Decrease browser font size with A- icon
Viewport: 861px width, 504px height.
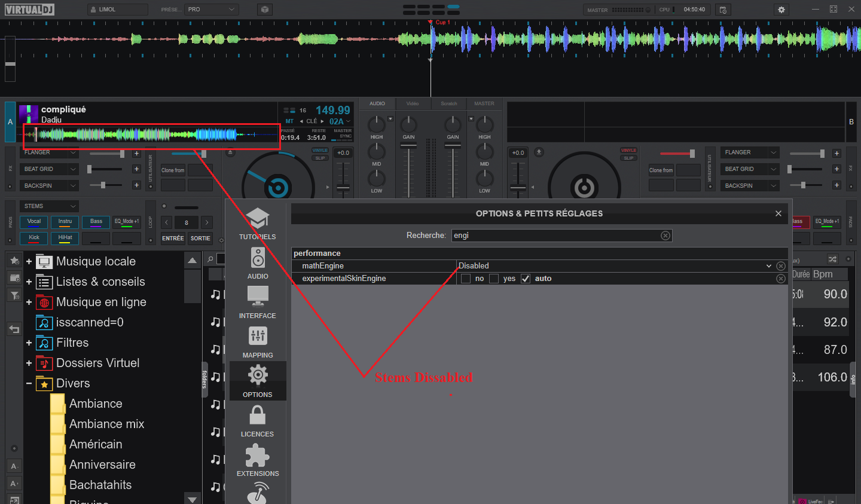pyautogui.click(x=14, y=466)
